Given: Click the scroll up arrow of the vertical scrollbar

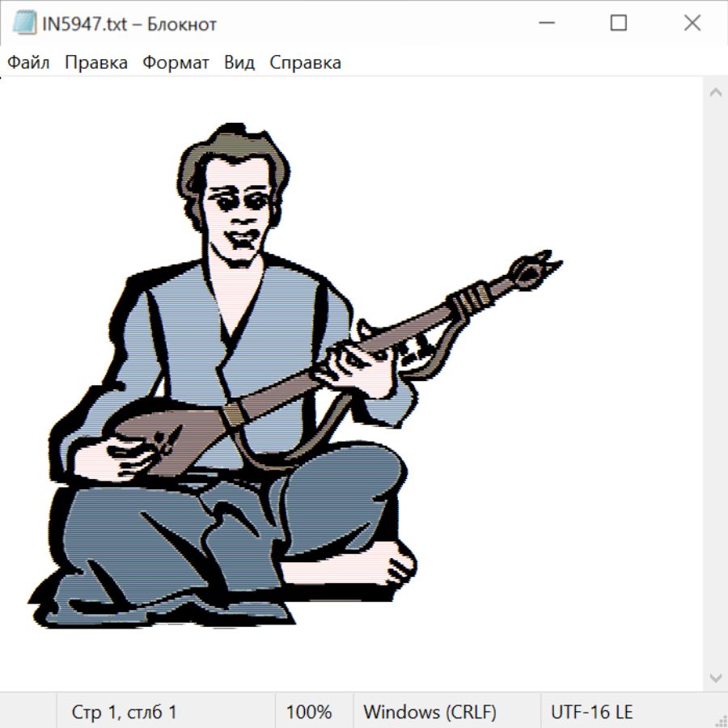Looking at the screenshot, I should click(715, 93).
